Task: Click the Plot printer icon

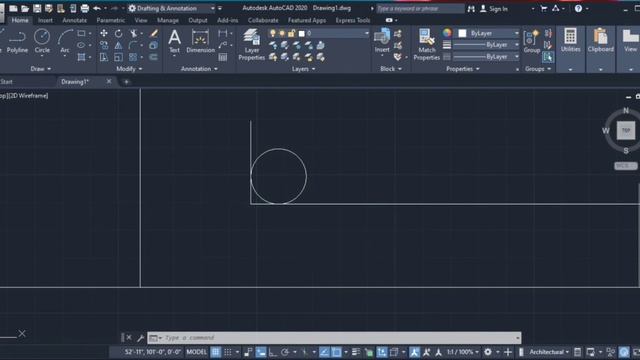Action: (84, 8)
